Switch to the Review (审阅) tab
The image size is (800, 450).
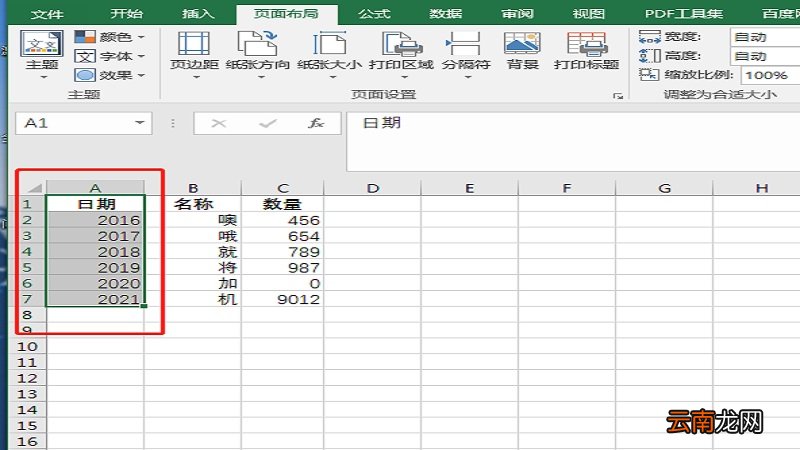(x=517, y=13)
